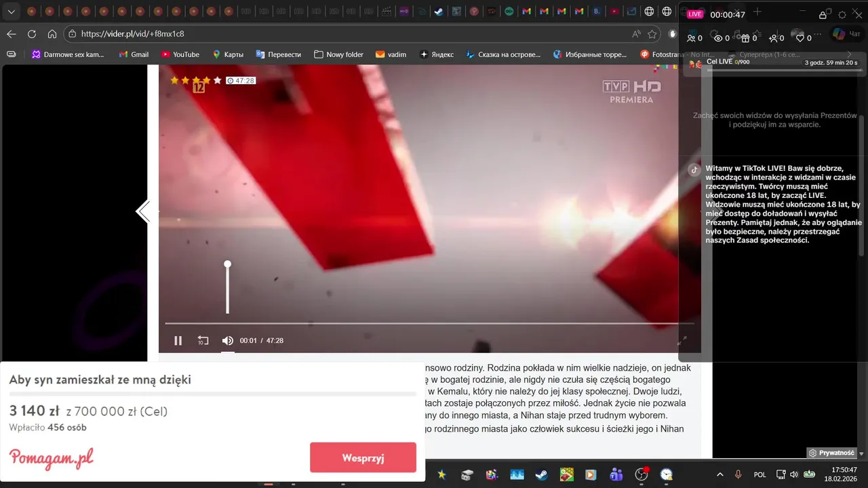This screenshot has width=868, height=488.
Task: Rate video with the first star
Action: [x=174, y=80]
